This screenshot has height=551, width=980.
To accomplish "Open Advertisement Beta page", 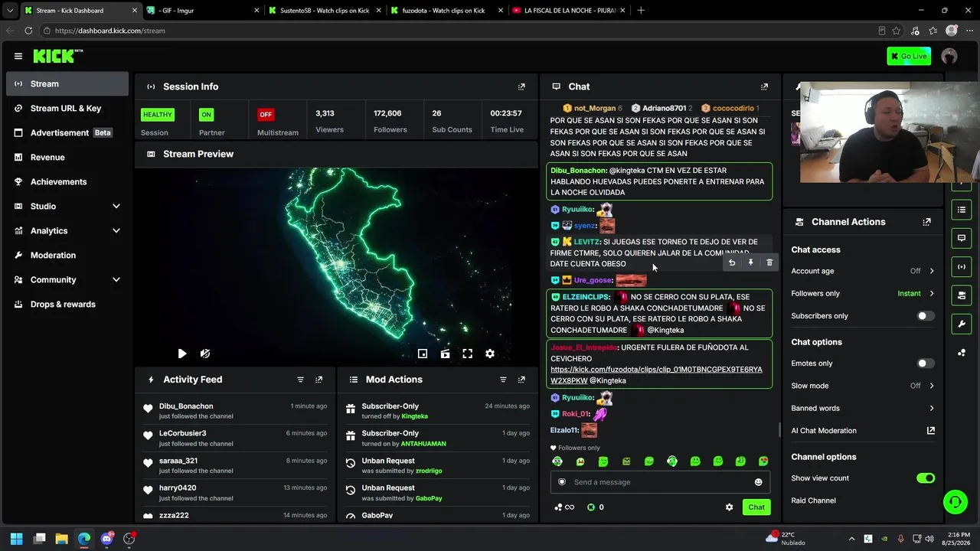I will (67, 133).
